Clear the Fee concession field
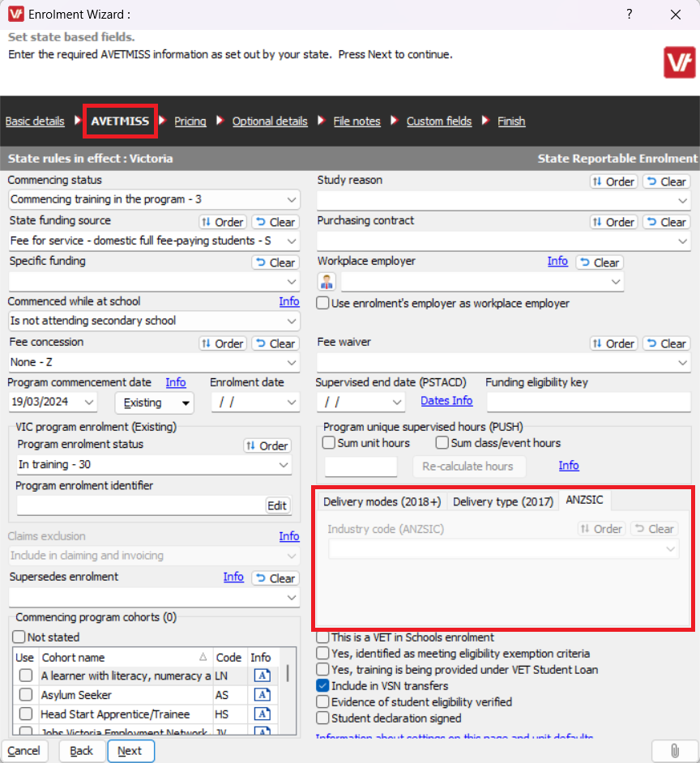 (275, 343)
